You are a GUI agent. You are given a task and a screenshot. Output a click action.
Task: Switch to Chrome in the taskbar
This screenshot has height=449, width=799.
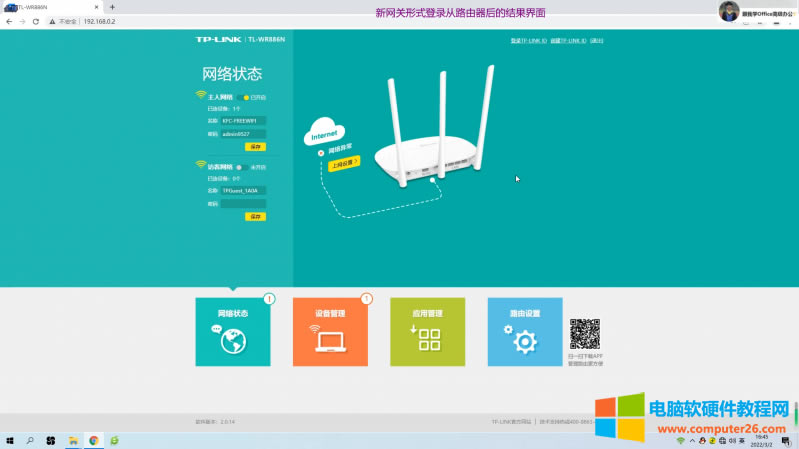coord(94,440)
